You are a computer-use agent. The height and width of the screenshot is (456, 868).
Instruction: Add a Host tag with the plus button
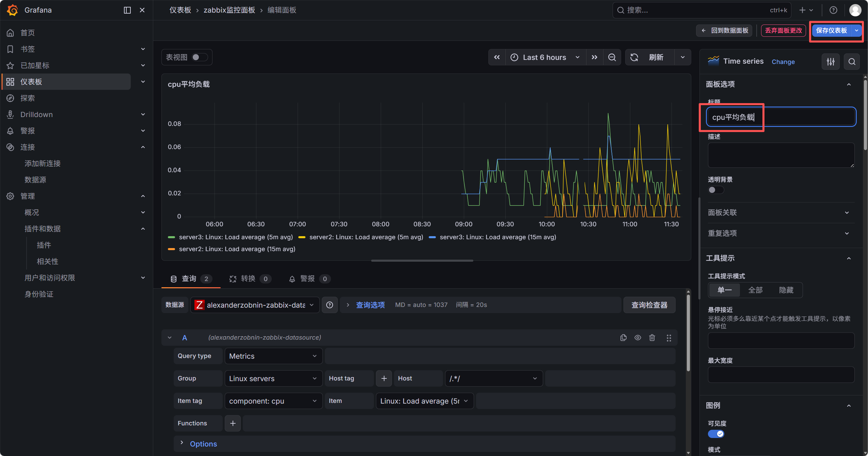384,378
